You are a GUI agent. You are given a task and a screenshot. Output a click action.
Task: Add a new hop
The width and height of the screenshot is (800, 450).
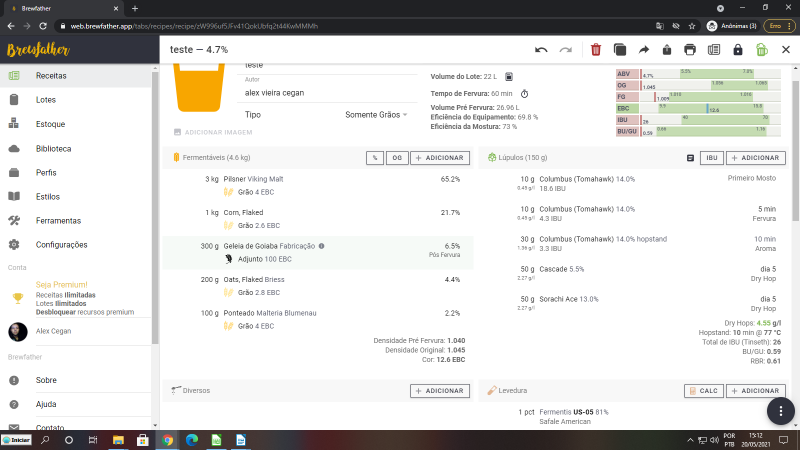[756, 158]
